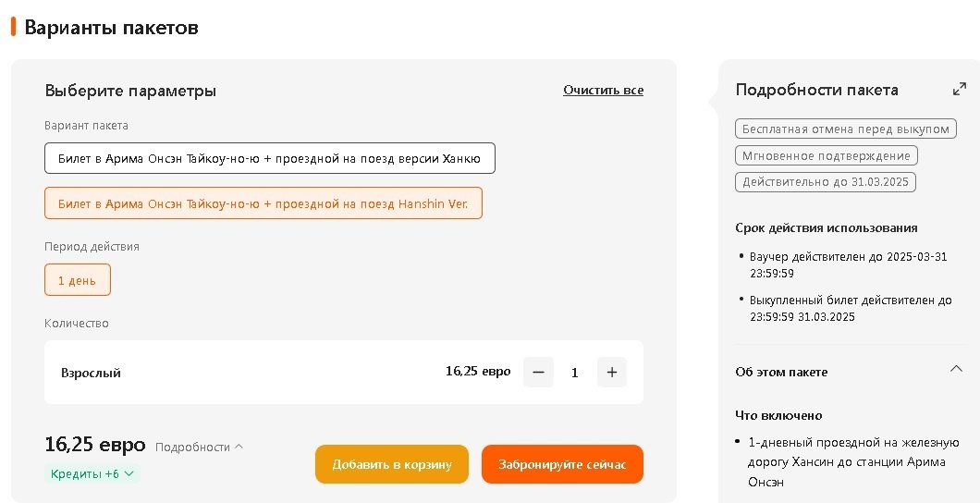Select the Hanshin Ver. package option
The width and height of the screenshot is (980, 503).
[263, 203]
